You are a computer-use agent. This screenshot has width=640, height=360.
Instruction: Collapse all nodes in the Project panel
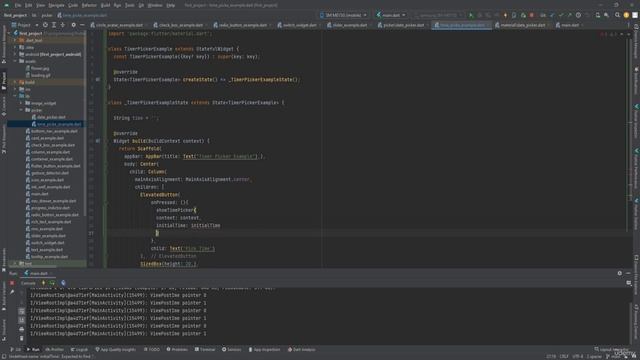[62, 25]
